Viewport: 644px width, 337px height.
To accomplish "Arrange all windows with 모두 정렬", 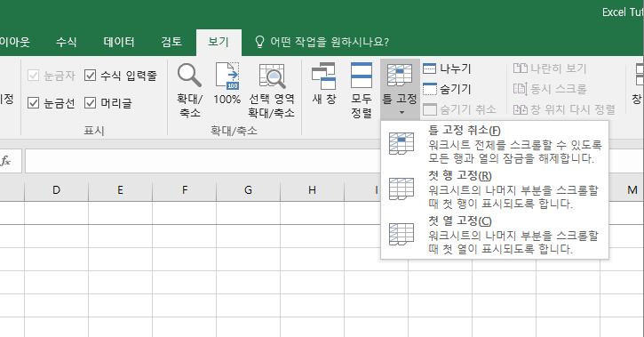I will click(362, 91).
